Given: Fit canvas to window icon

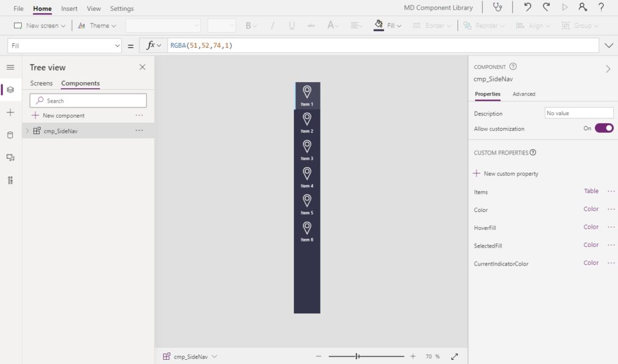Looking at the screenshot, I should click(454, 357).
